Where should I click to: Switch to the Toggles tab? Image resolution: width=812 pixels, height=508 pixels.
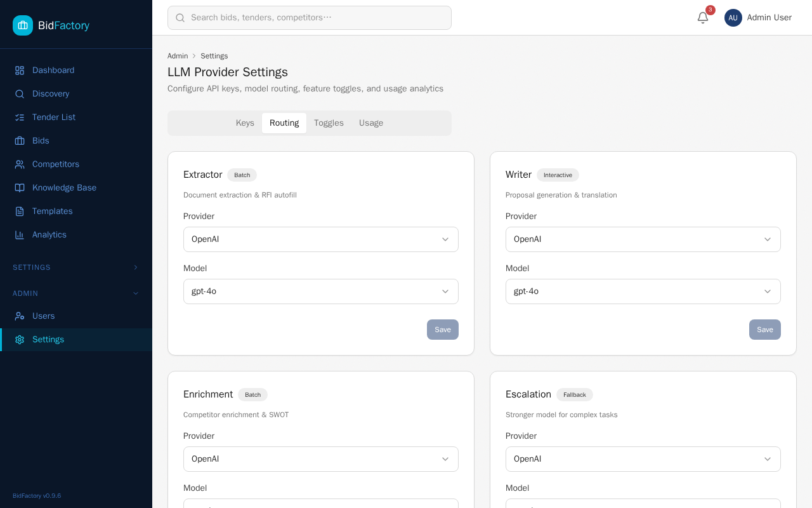pyautogui.click(x=329, y=123)
